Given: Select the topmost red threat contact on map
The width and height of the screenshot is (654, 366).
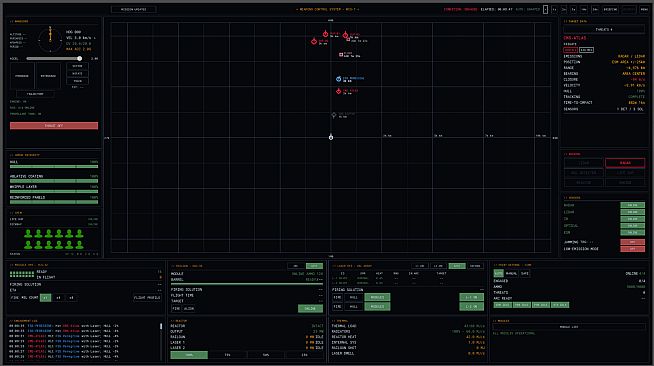Looking at the screenshot, I should coord(325,34).
